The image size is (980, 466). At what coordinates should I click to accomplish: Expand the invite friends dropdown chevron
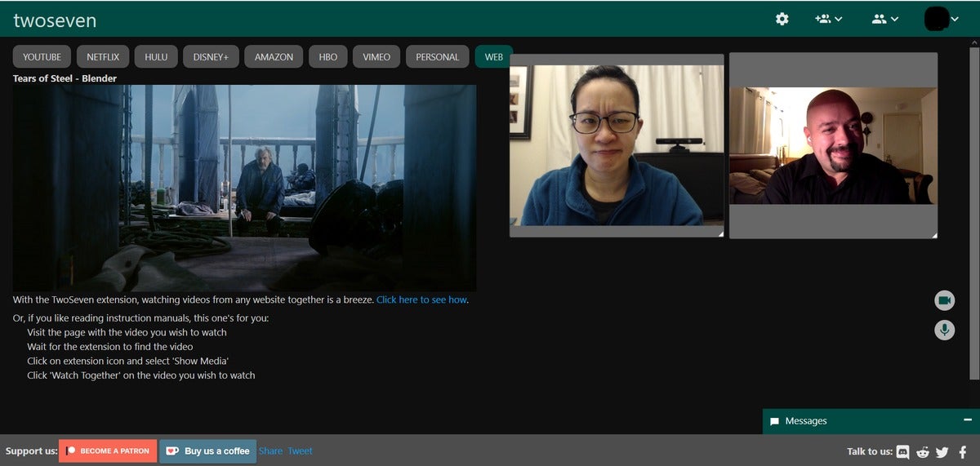pos(838,19)
